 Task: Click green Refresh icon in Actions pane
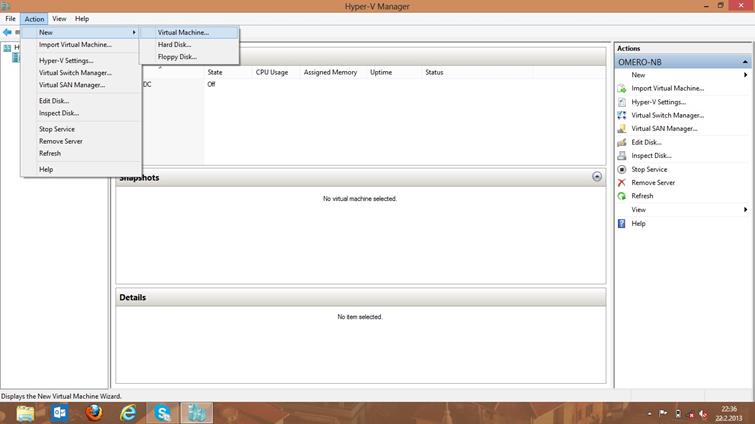[x=622, y=196]
